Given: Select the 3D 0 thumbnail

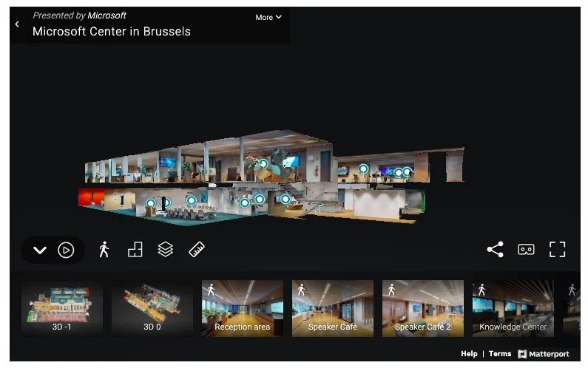Looking at the screenshot, I should 152,308.
